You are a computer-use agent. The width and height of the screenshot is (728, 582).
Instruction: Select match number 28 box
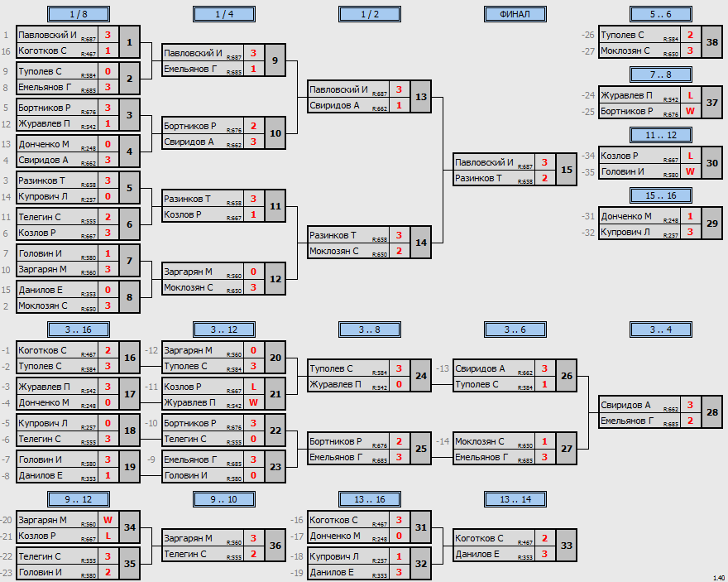click(x=712, y=412)
